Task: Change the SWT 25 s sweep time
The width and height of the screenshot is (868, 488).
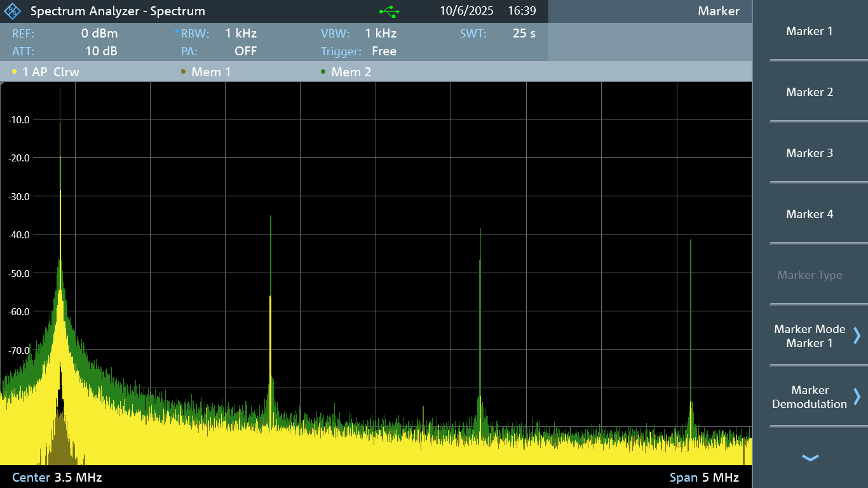Action: click(x=524, y=34)
